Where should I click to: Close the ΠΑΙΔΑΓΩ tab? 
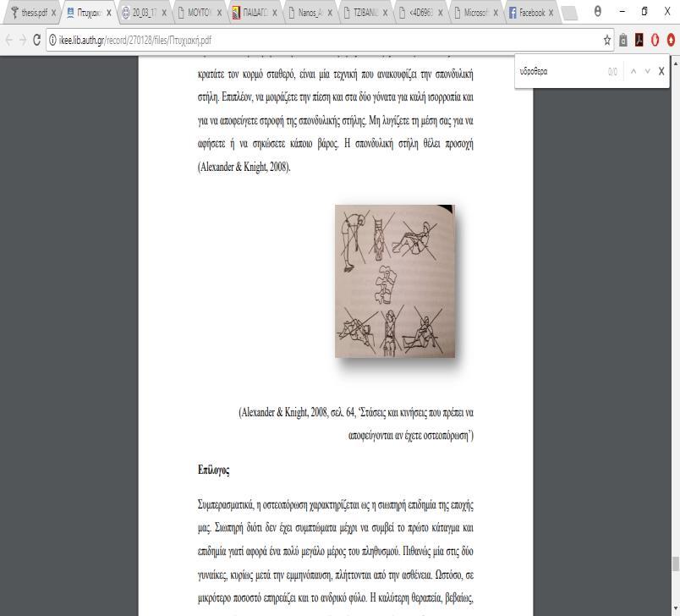click(x=275, y=13)
